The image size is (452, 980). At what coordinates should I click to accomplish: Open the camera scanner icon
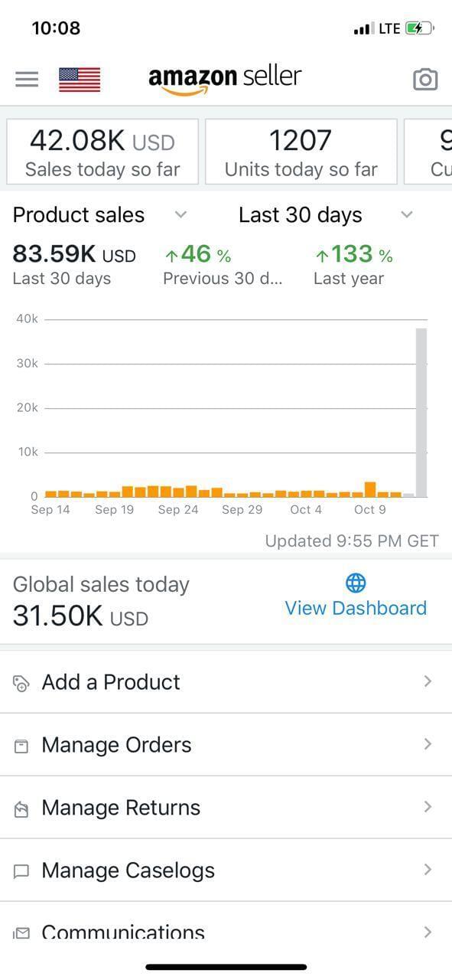pos(425,79)
